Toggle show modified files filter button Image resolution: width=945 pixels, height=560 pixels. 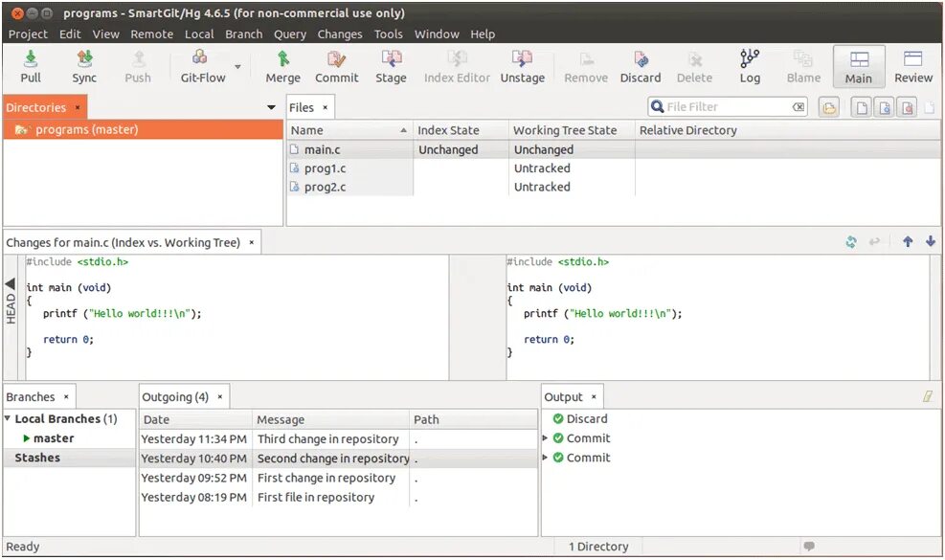(884, 108)
